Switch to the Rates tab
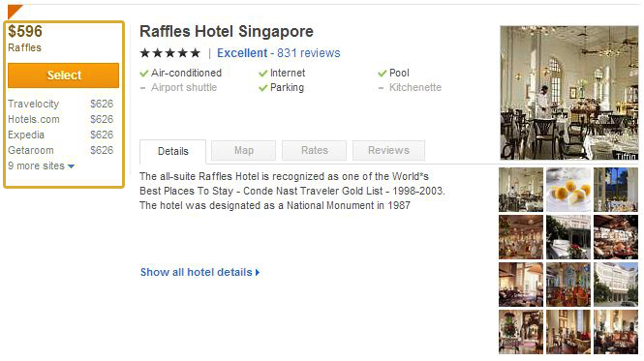644x361 pixels. (x=314, y=150)
